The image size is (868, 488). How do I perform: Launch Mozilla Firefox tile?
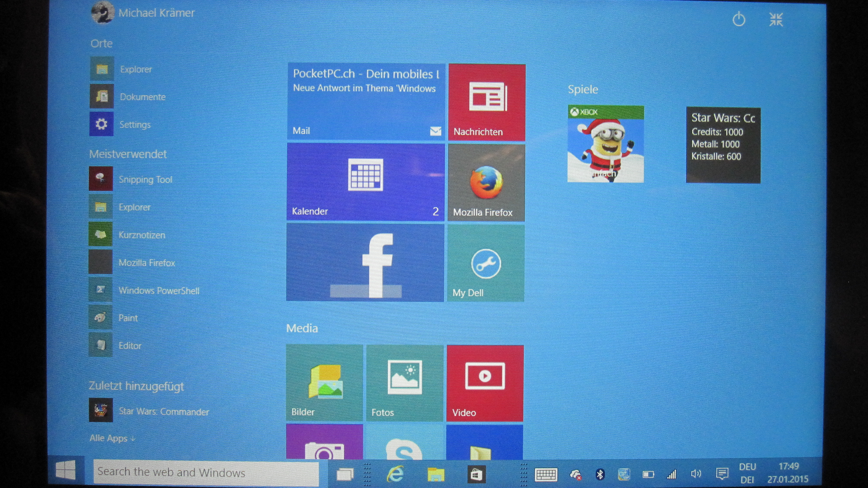click(x=486, y=183)
